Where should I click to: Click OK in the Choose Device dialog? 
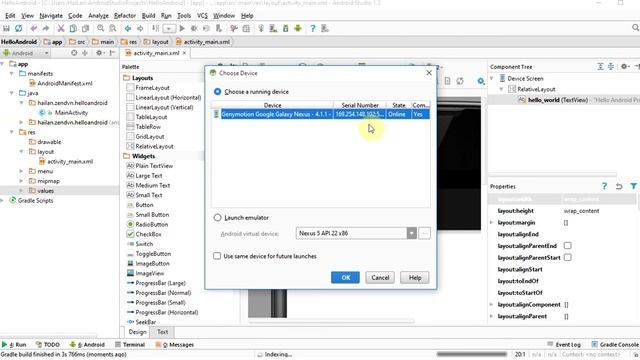(x=345, y=278)
